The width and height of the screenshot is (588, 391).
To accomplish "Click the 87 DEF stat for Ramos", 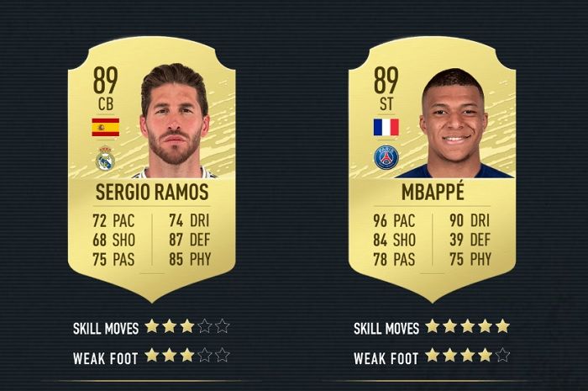I will click(189, 240).
